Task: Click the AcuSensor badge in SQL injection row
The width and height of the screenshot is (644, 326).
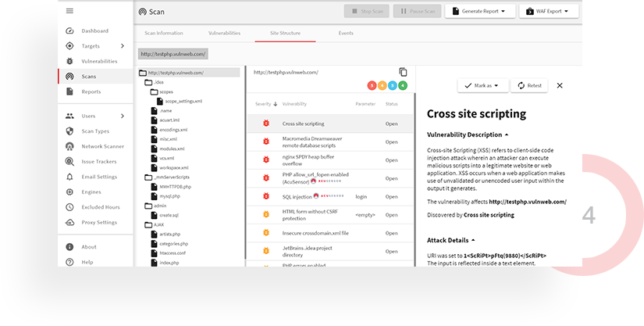Action: (329, 196)
